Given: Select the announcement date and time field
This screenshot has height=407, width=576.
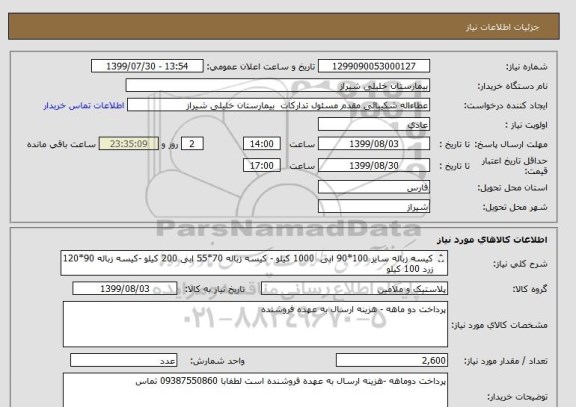Looking at the screenshot, I should (147, 66).
